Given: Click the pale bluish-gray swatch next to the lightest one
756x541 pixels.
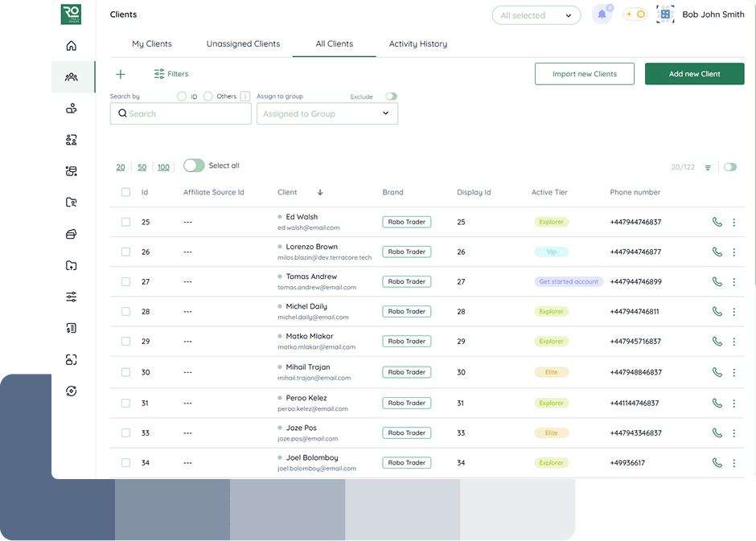Looking at the screenshot, I should (402, 509).
